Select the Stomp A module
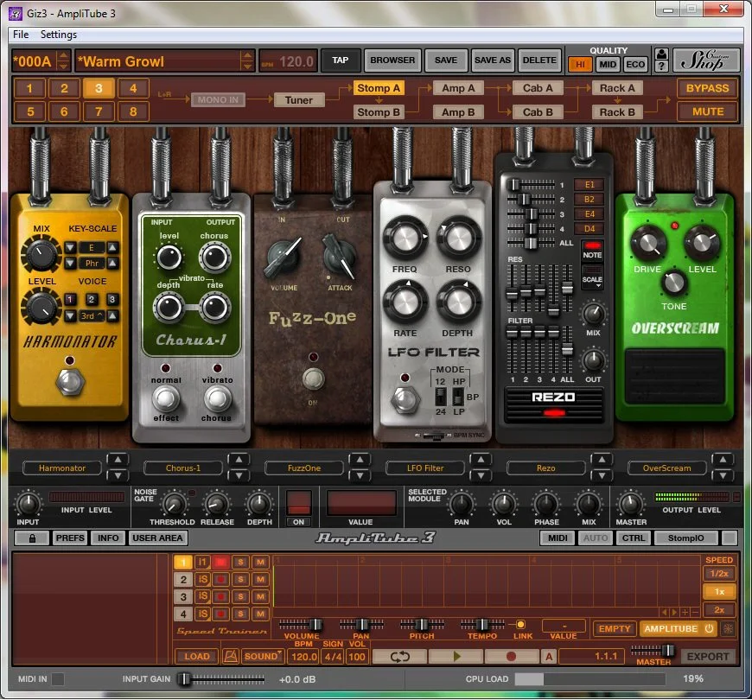This screenshot has width=752, height=700. pos(379,88)
